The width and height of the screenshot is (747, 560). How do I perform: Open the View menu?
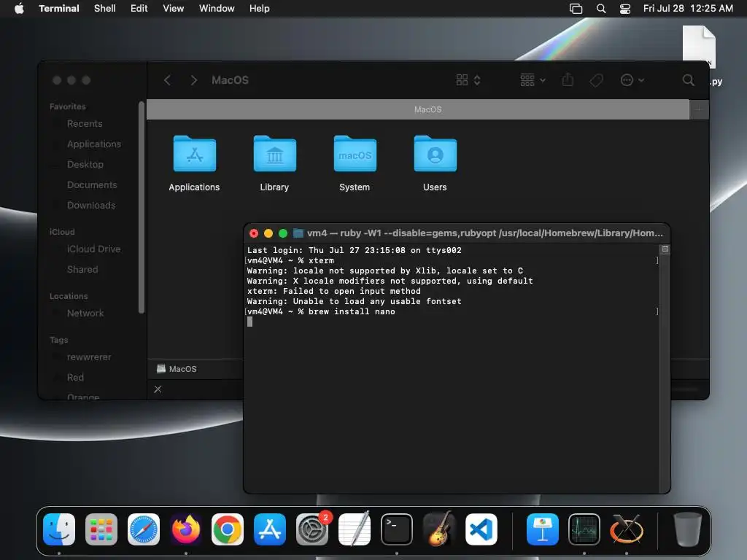[x=174, y=9]
